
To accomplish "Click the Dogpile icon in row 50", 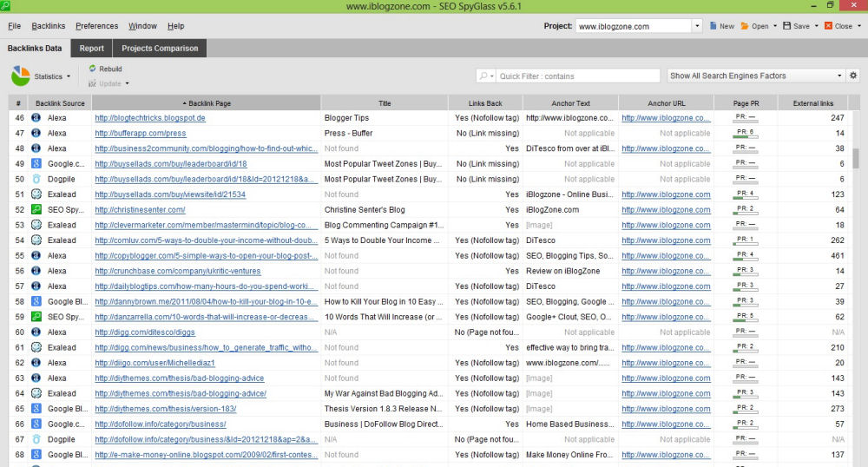I will click(36, 179).
